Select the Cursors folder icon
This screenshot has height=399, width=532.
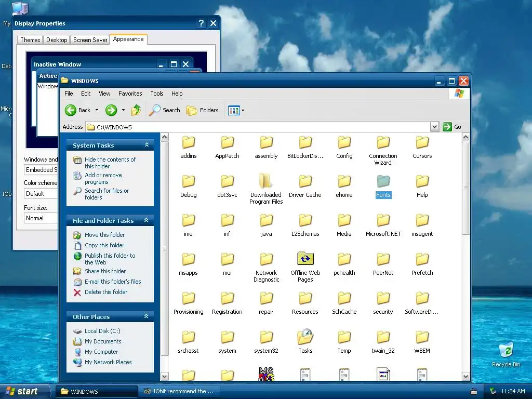[422, 142]
